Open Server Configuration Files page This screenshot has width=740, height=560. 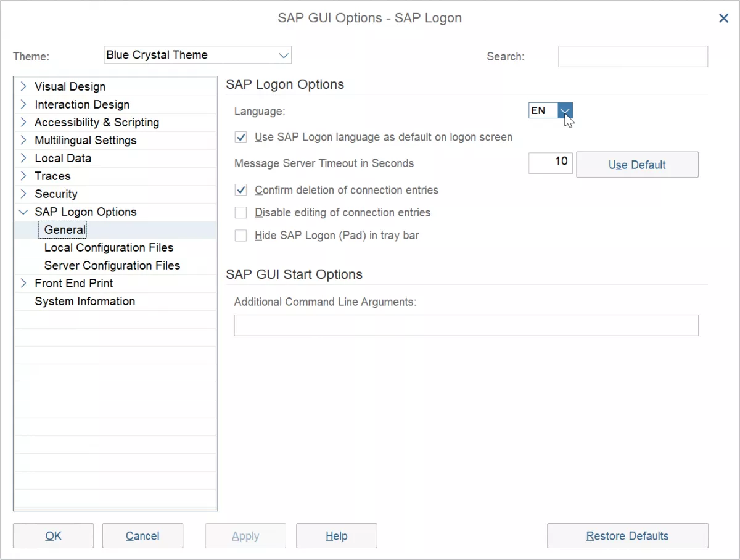112,265
